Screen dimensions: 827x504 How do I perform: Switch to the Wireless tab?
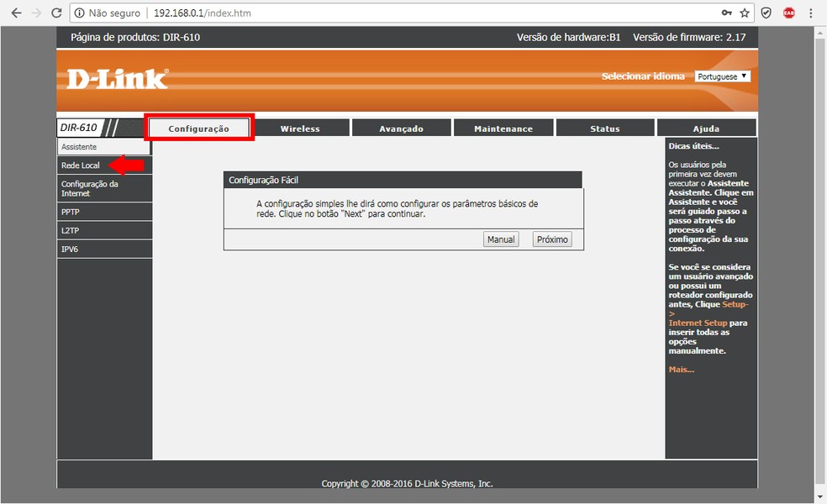pyautogui.click(x=300, y=128)
